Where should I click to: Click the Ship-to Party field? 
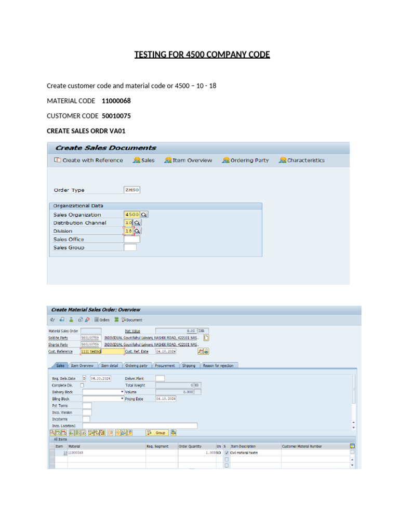90,344
